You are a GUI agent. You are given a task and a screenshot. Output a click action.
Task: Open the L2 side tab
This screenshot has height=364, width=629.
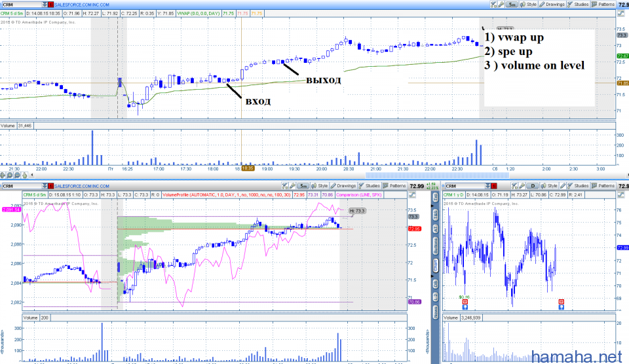coord(436,297)
